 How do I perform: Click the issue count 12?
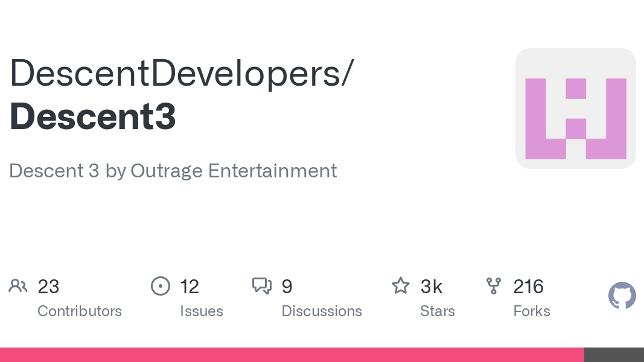190,287
